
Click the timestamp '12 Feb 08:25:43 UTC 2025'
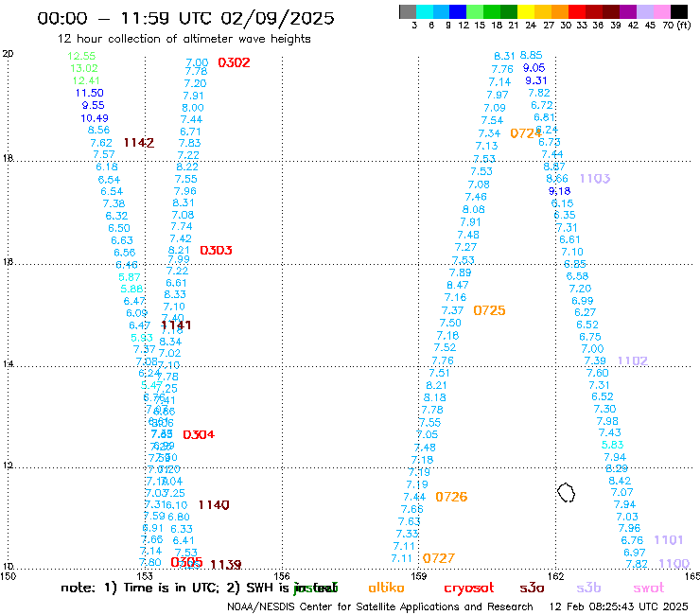point(619,607)
